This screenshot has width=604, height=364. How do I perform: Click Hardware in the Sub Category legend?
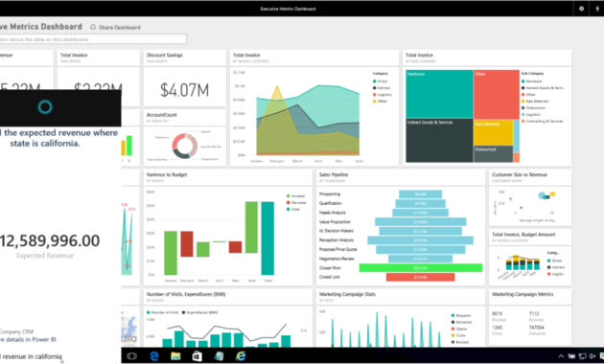531,81
